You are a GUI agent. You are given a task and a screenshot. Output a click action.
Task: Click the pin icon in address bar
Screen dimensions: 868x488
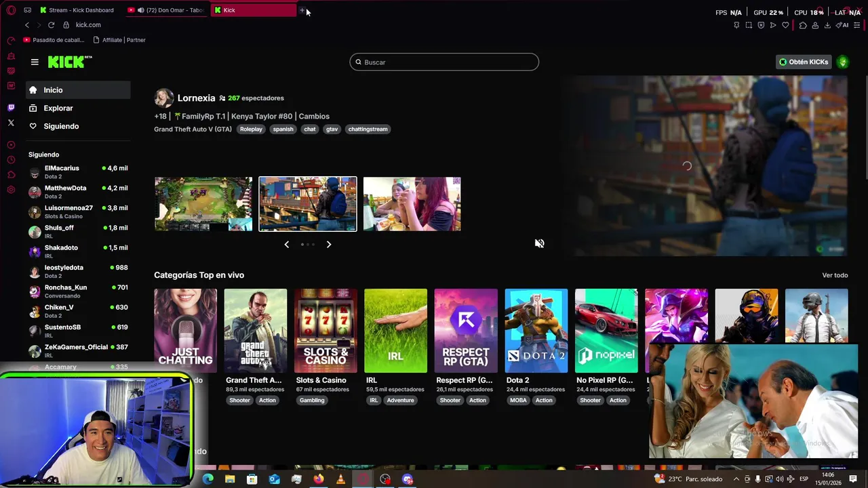pos(736,25)
